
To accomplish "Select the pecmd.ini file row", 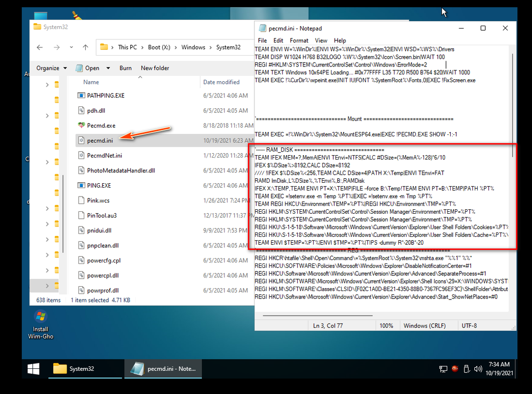I will [165, 140].
